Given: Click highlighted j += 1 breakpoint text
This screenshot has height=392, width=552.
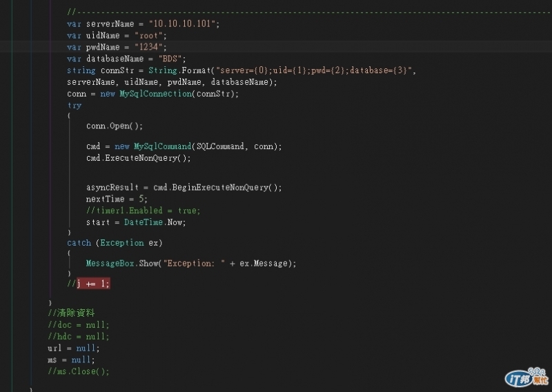Looking at the screenshot, I should pyautogui.click(x=93, y=284).
